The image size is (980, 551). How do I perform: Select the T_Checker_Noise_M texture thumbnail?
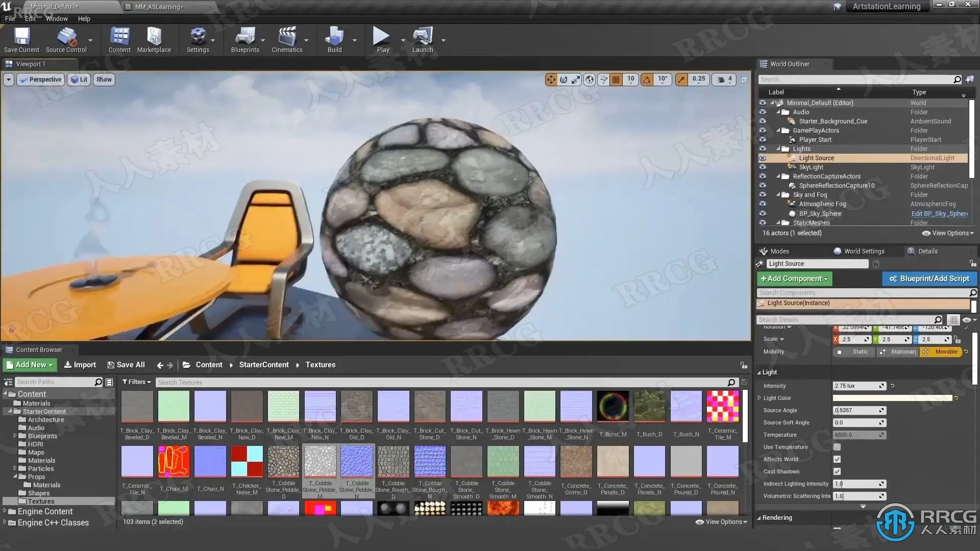(x=247, y=461)
